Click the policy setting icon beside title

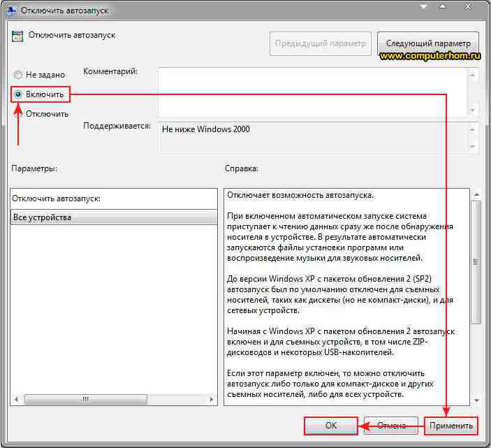click(17, 36)
